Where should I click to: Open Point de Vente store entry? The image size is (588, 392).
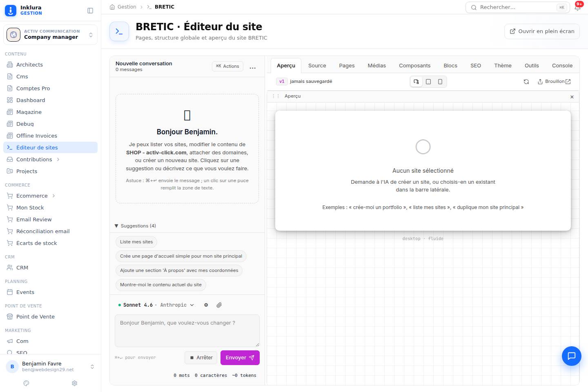(x=50, y=316)
